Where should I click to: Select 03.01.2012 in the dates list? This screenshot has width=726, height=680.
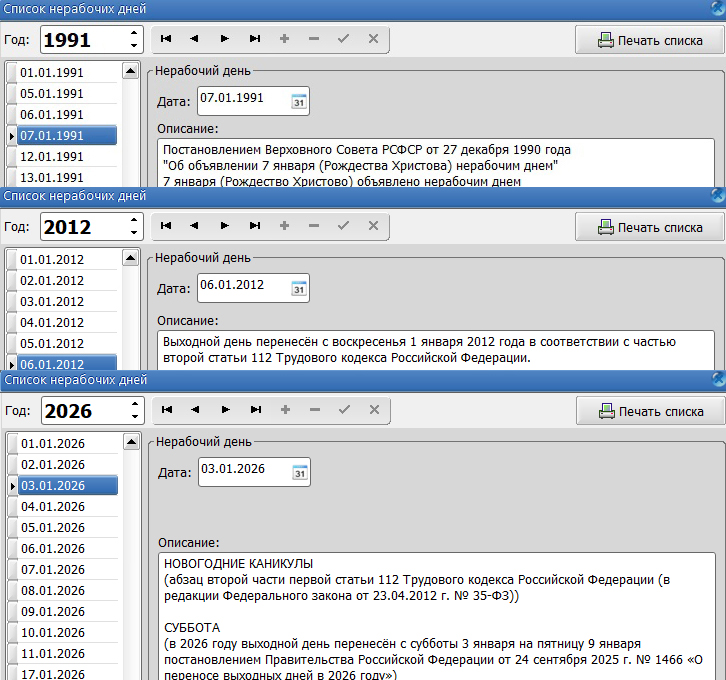coord(52,302)
